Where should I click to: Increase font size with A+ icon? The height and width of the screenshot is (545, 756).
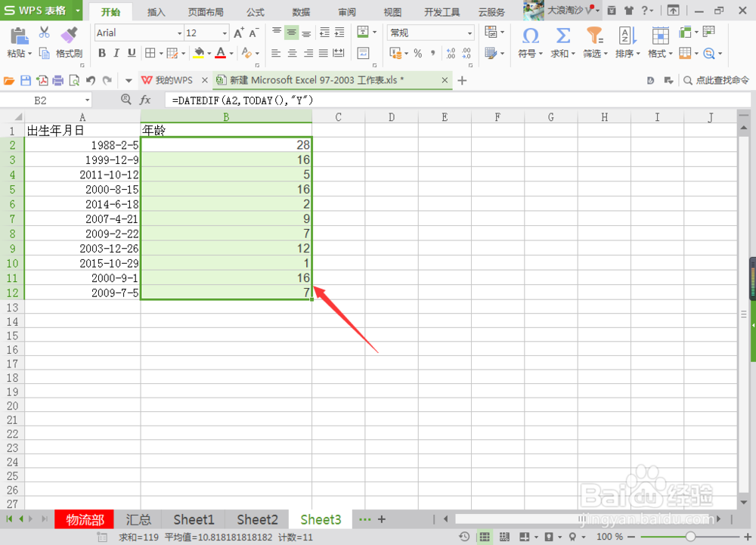[x=239, y=33]
